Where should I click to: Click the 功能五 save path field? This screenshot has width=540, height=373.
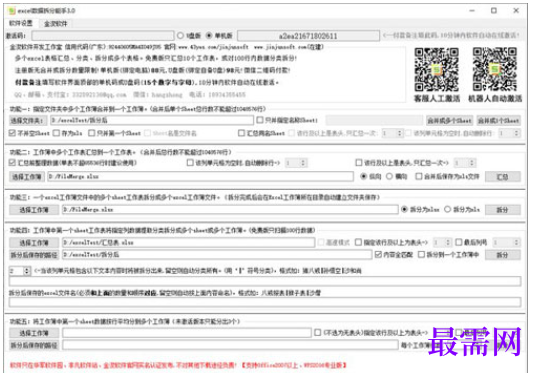230,345
